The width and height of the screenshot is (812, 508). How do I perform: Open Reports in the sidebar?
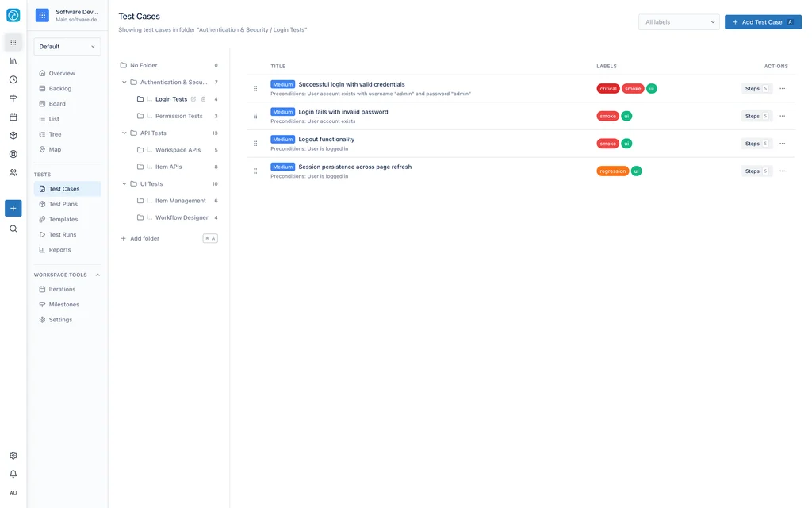point(67,250)
